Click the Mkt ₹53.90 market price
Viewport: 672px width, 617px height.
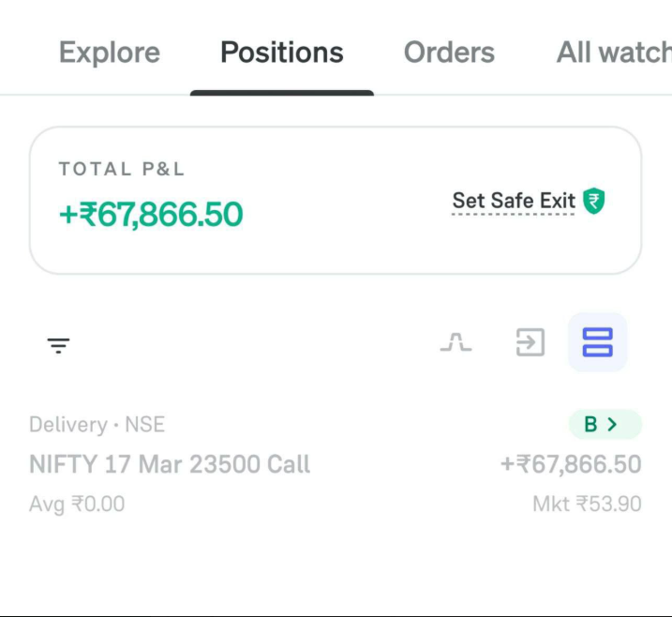587,504
